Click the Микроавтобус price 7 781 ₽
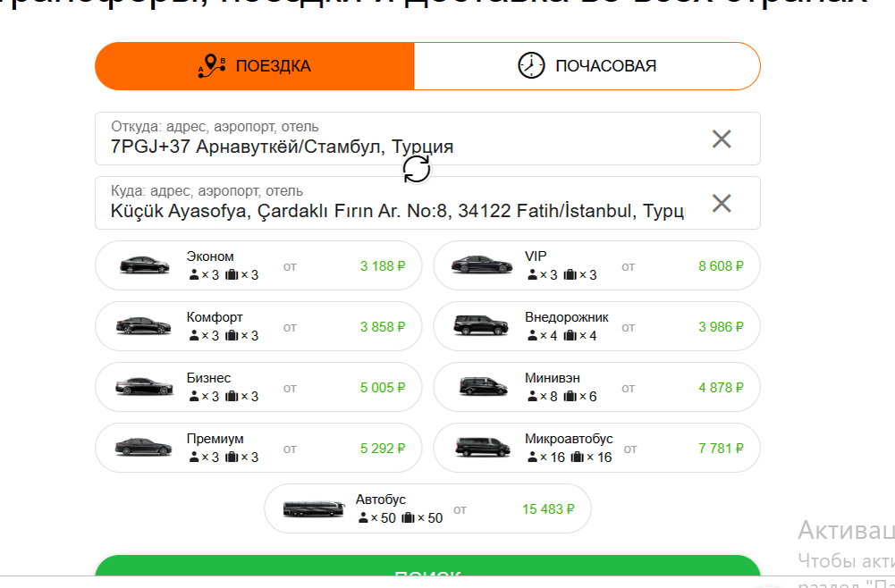 721,449
